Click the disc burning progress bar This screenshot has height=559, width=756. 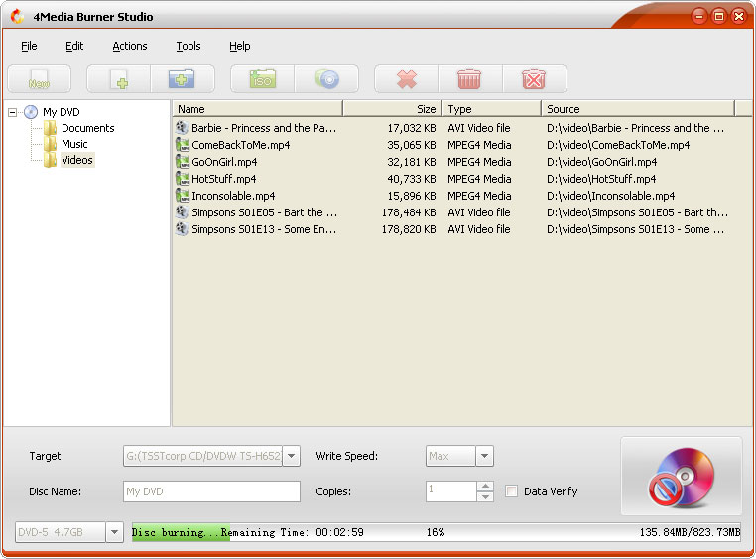point(437,533)
